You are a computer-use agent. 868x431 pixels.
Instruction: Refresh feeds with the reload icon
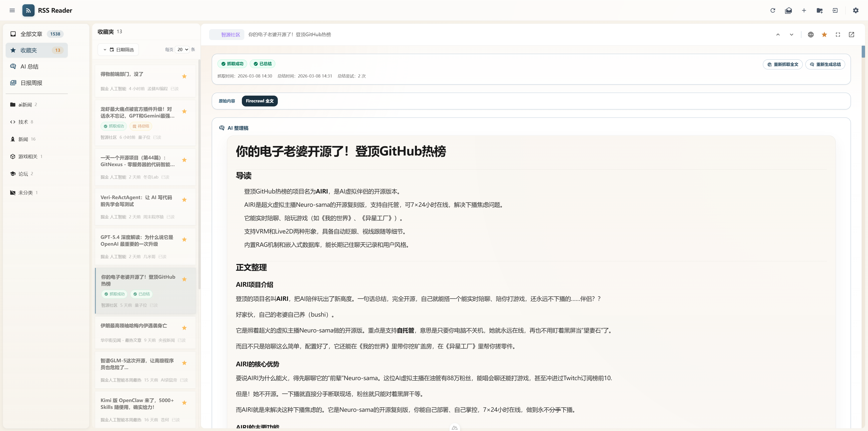(773, 10)
